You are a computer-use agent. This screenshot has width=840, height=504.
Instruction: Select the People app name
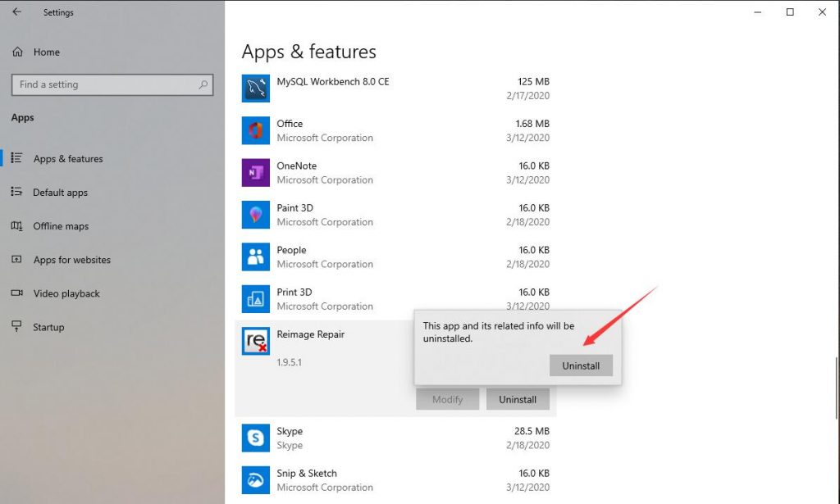coord(291,250)
